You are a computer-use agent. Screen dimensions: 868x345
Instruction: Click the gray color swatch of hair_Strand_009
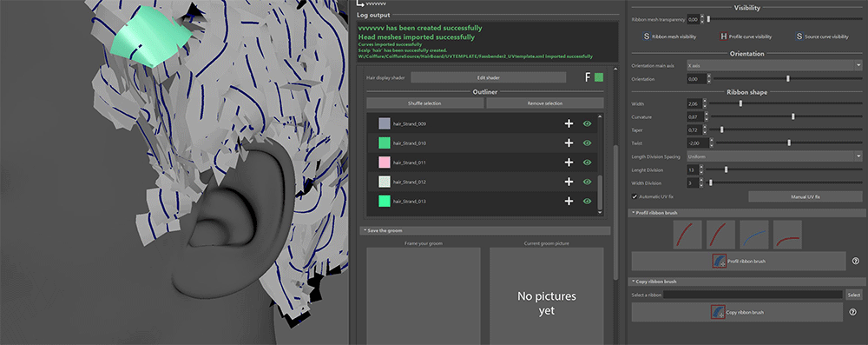pos(385,123)
